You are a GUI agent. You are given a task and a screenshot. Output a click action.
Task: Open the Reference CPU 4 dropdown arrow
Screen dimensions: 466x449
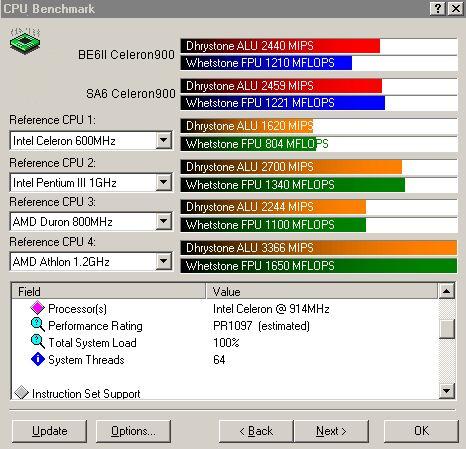(x=164, y=261)
